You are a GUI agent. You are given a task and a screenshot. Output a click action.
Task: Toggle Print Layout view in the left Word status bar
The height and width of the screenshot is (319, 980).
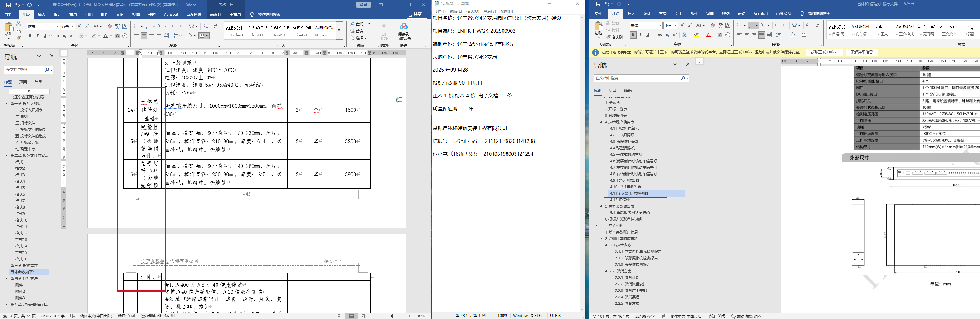click(351, 316)
